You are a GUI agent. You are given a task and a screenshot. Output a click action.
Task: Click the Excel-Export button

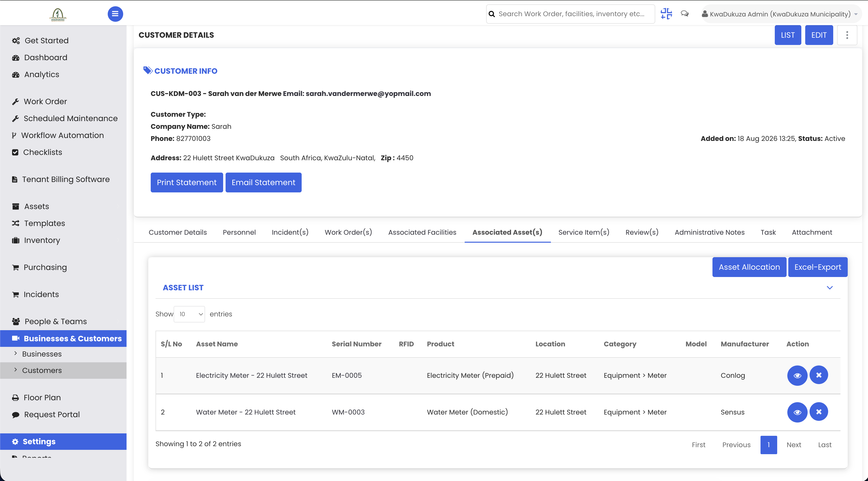tap(818, 267)
